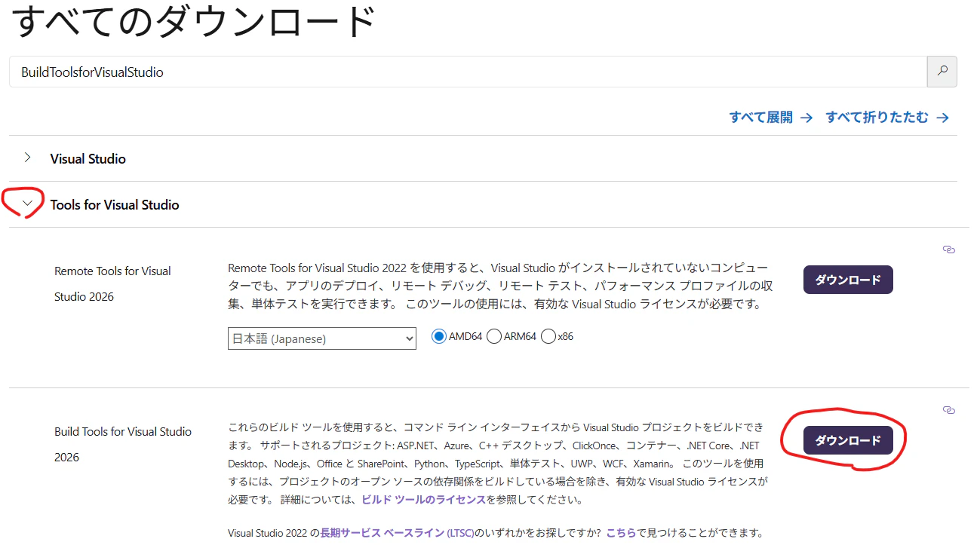Image resolution: width=980 pixels, height=545 pixels.
Task: Click the Tools for Visual Studio heading
Action: tap(115, 205)
